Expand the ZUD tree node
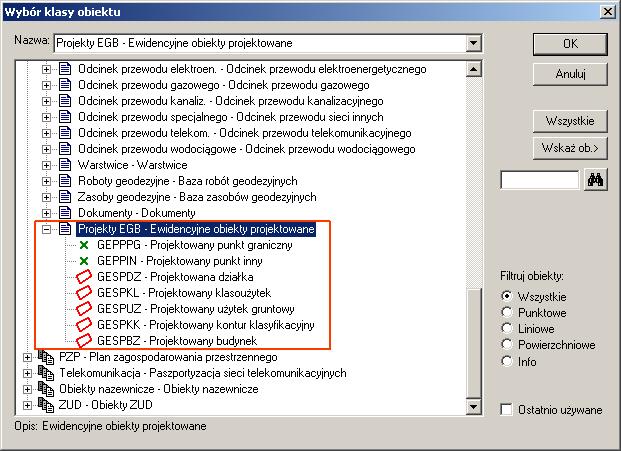This screenshot has width=621, height=451. (27, 405)
